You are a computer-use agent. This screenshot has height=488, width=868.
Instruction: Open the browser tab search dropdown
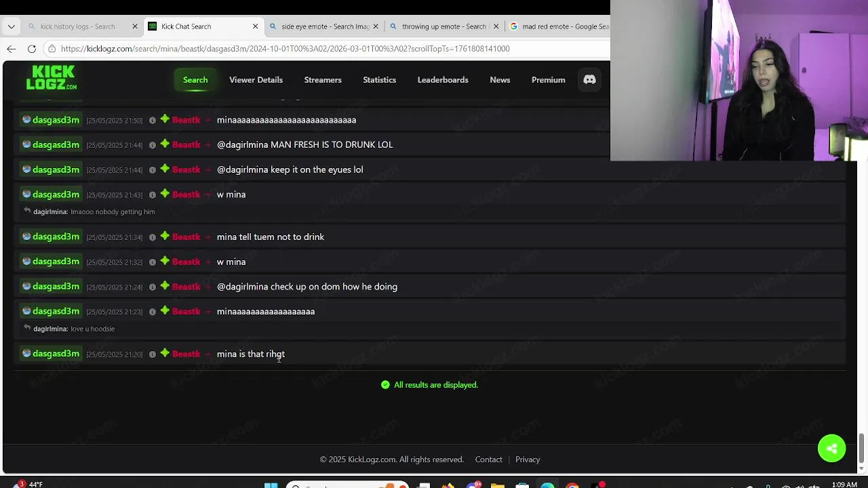coord(12,26)
